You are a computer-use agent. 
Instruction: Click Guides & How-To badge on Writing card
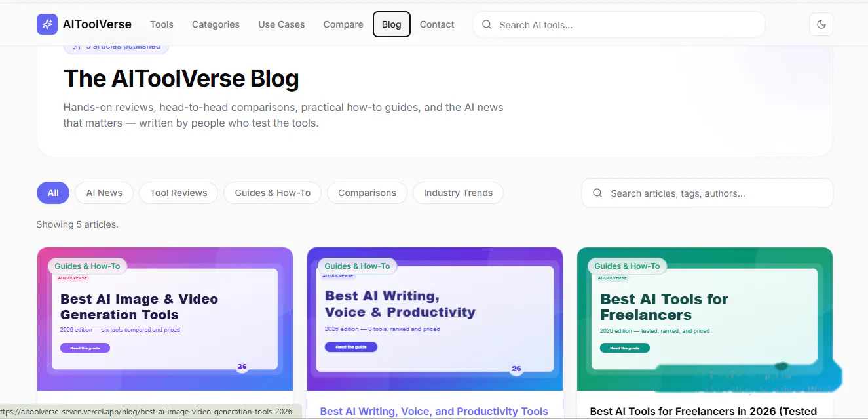tap(357, 266)
